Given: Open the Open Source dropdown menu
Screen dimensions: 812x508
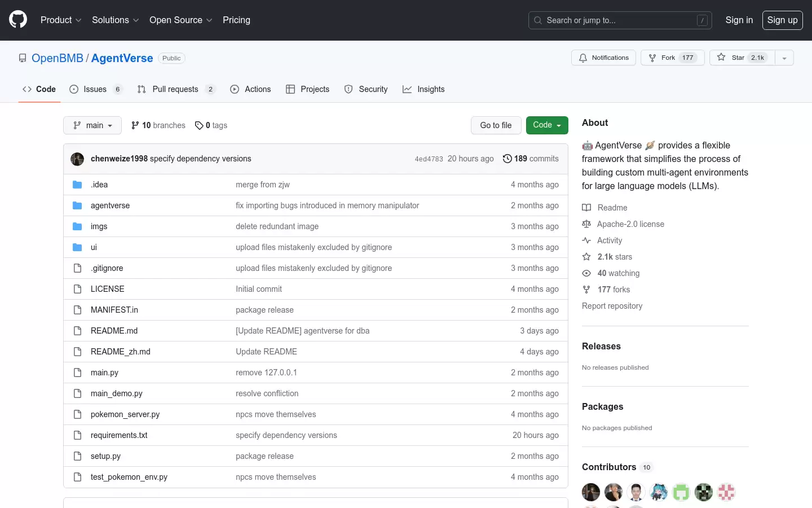Looking at the screenshot, I should [x=180, y=20].
